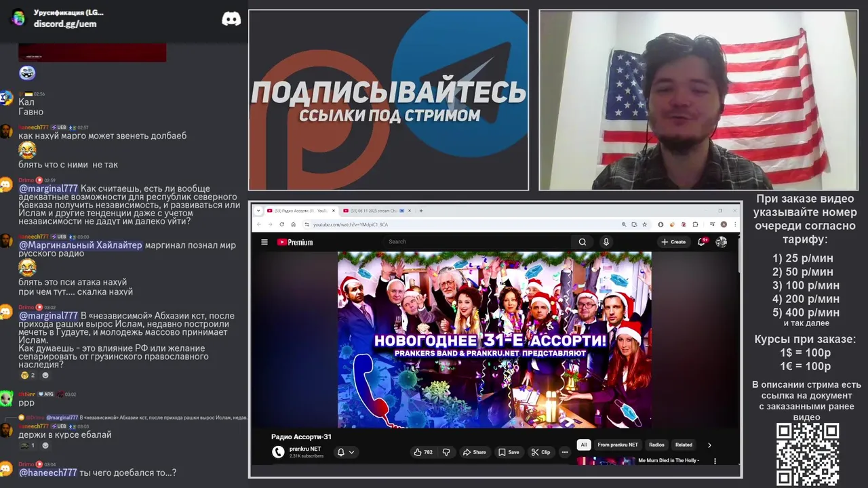This screenshot has height=488, width=868.
Task: Create a Clip of the video
Action: coord(540,452)
